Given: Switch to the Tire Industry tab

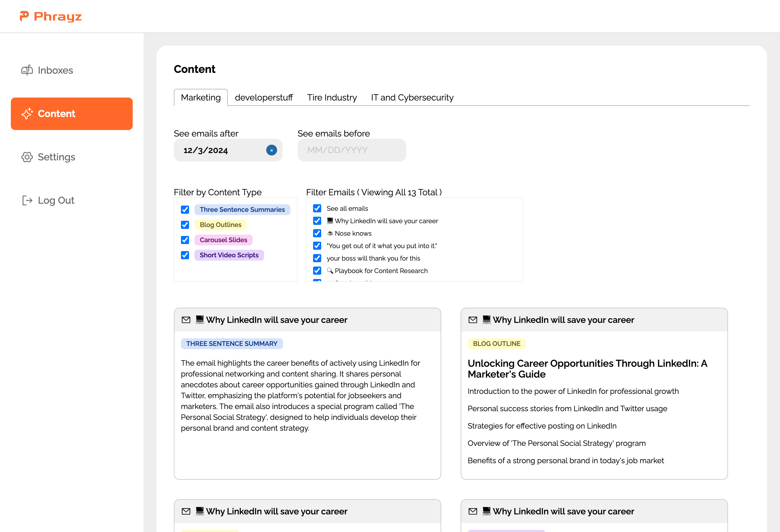Looking at the screenshot, I should tap(332, 97).
